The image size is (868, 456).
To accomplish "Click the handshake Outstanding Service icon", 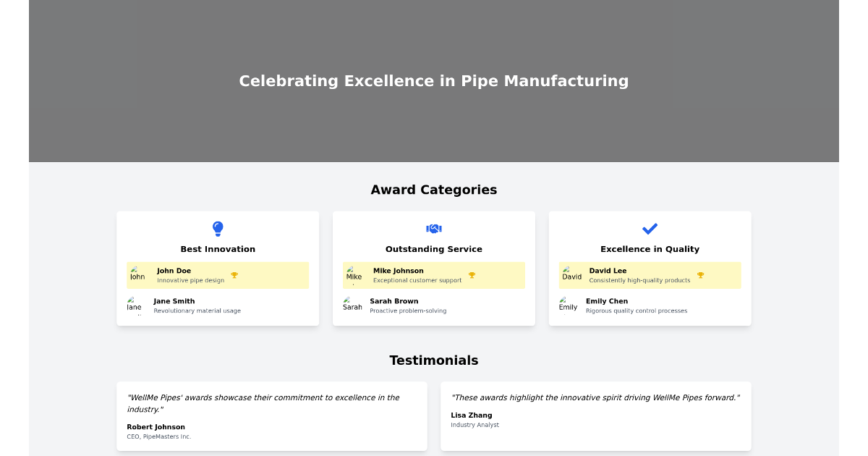I will coord(433,228).
